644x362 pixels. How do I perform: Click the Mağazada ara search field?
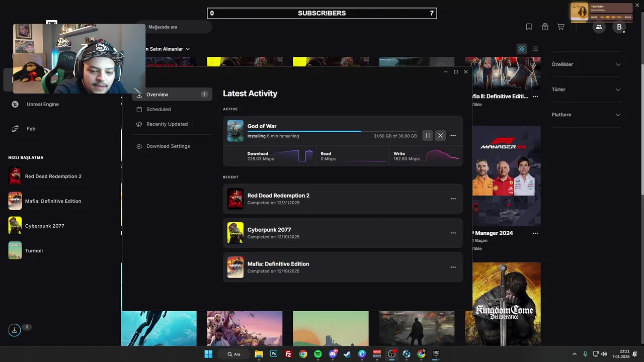coord(174,27)
